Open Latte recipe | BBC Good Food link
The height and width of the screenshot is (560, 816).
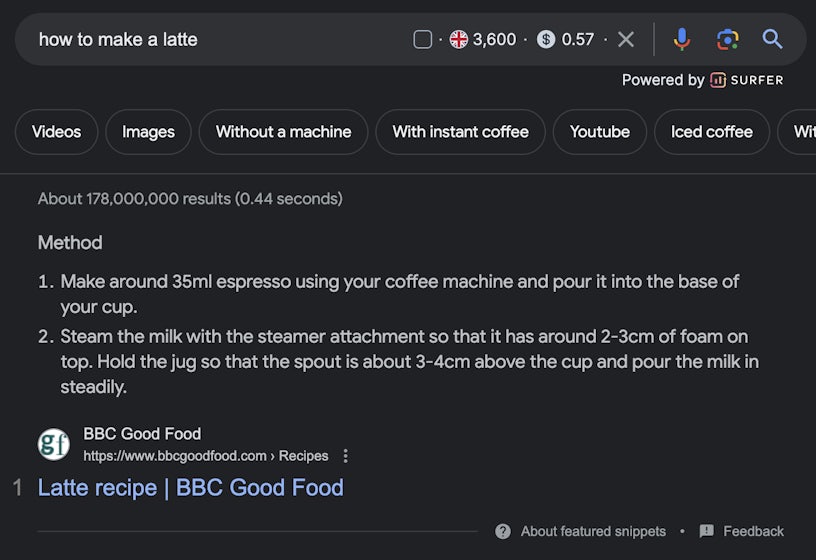[190, 487]
